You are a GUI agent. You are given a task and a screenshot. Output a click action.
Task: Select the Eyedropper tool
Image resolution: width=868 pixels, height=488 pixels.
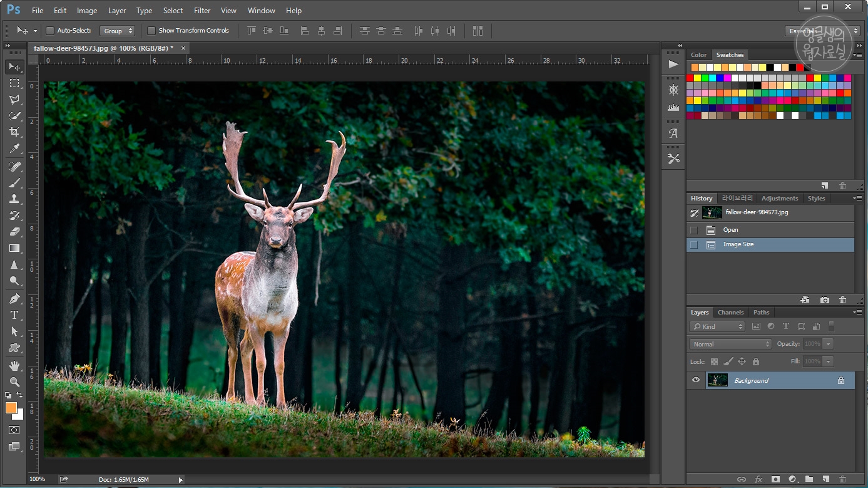tap(14, 149)
